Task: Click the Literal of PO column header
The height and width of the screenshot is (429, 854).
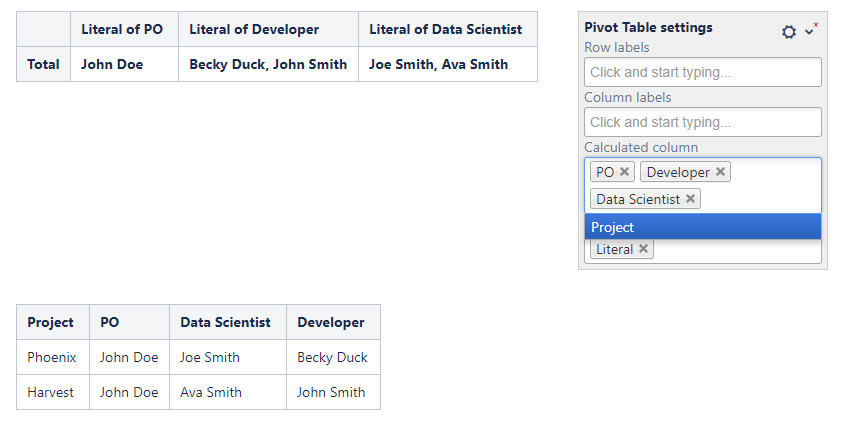Action: [122, 29]
